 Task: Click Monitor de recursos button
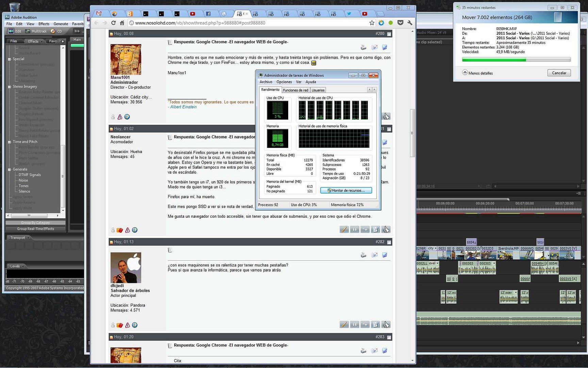(346, 190)
